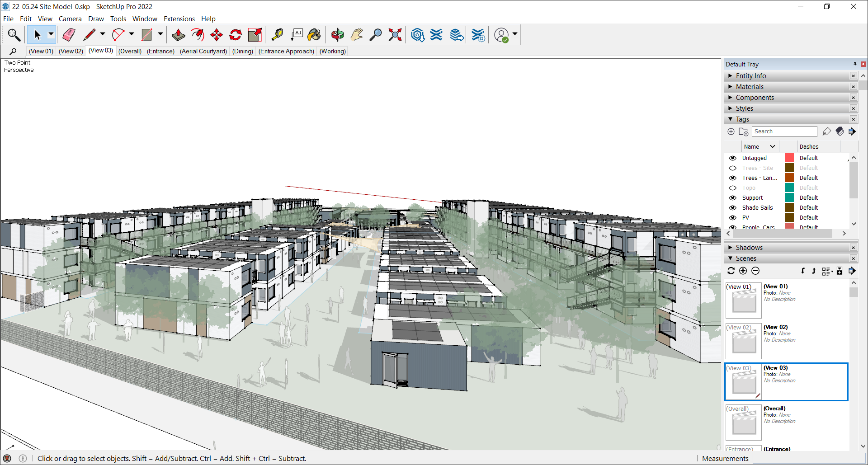Select the (View 01) scene thumbnail
The image size is (868, 465).
[x=744, y=301]
